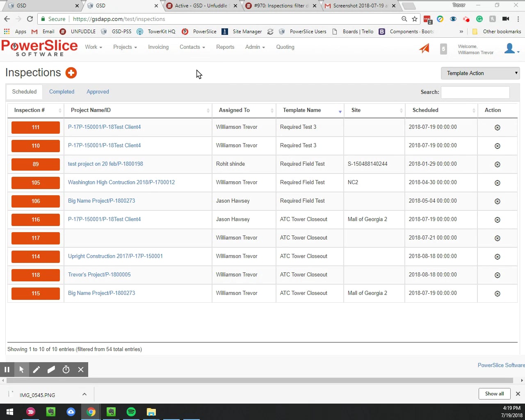Click the notification badge showing 5
Screen dimensions: 525x420
[x=443, y=49]
